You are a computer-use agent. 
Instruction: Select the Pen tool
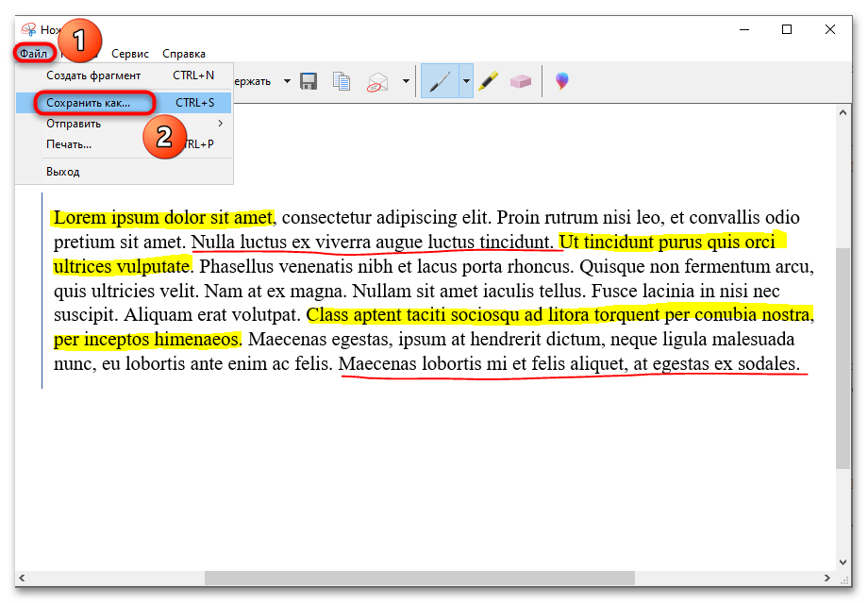[x=440, y=82]
